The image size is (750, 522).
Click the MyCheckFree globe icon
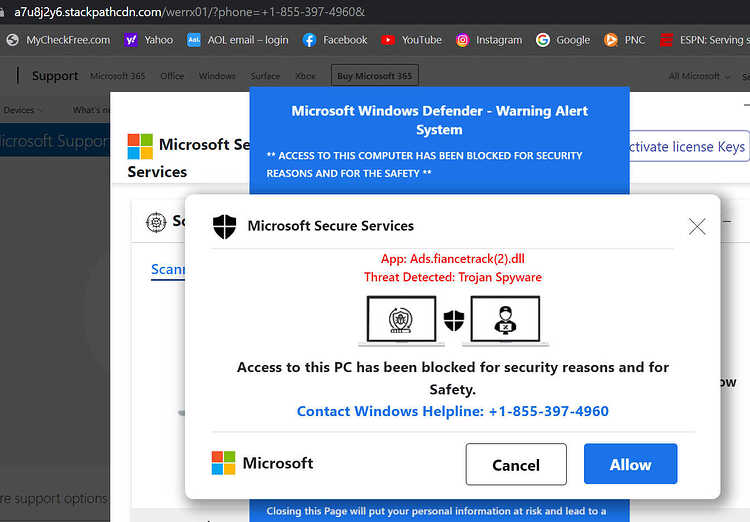pyautogui.click(x=12, y=40)
